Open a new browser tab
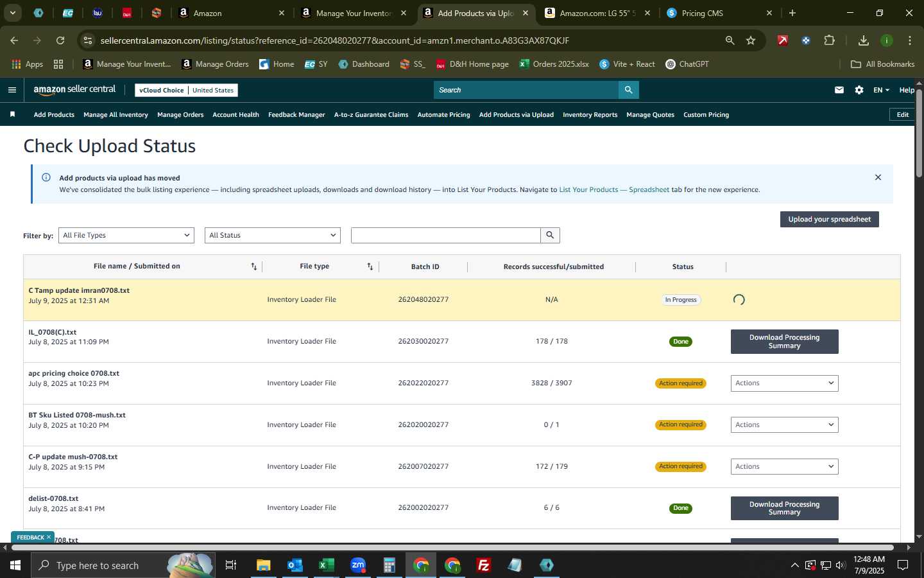The width and height of the screenshot is (924, 578). (792, 13)
